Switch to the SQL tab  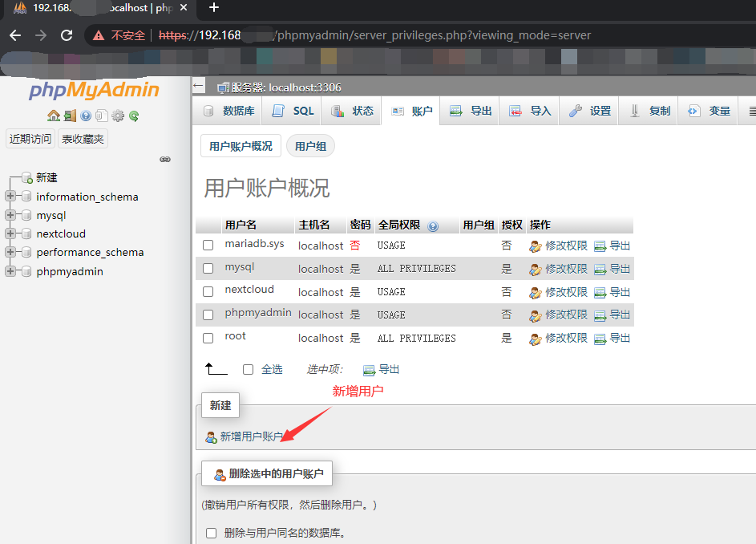[x=293, y=111]
